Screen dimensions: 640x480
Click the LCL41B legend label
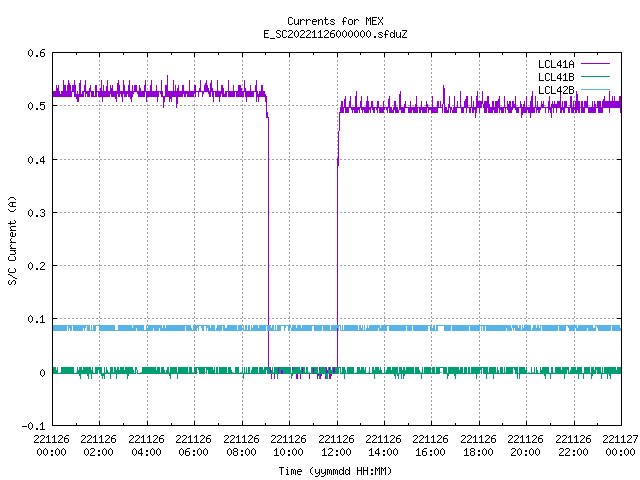tap(556, 77)
